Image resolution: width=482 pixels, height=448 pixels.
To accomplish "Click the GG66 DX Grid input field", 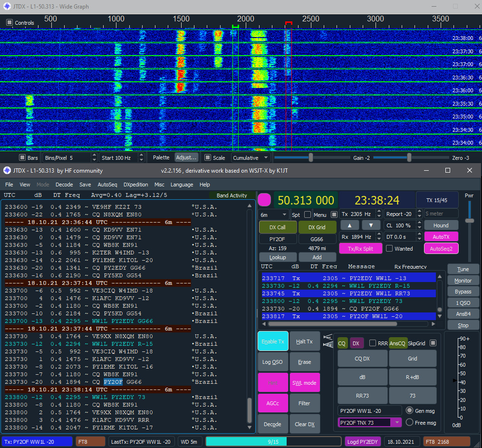I will coord(317,239).
